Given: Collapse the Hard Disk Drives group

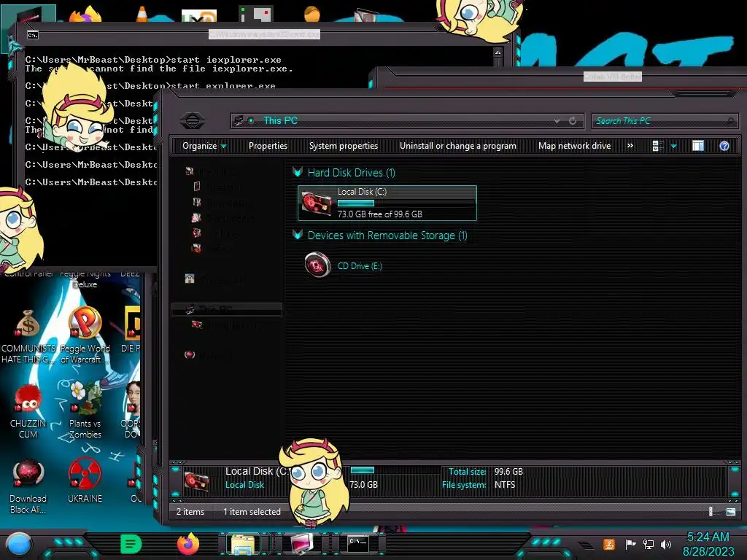Looking at the screenshot, I should [298, 172].
